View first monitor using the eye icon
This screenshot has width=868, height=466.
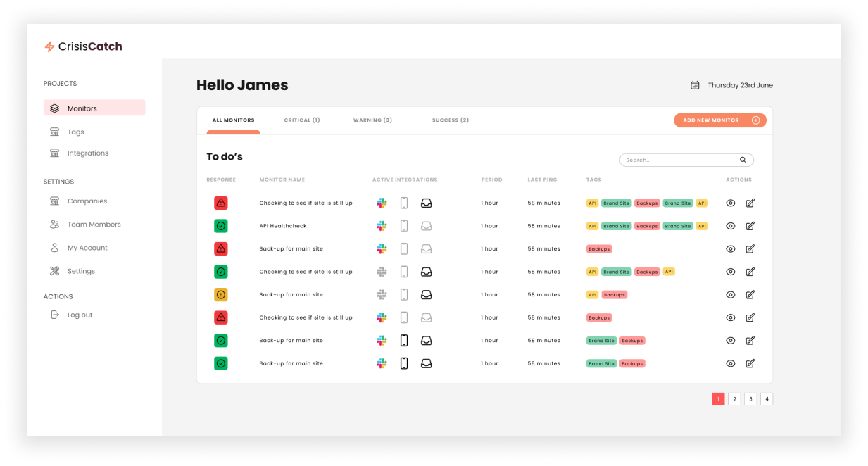[731, 203]
